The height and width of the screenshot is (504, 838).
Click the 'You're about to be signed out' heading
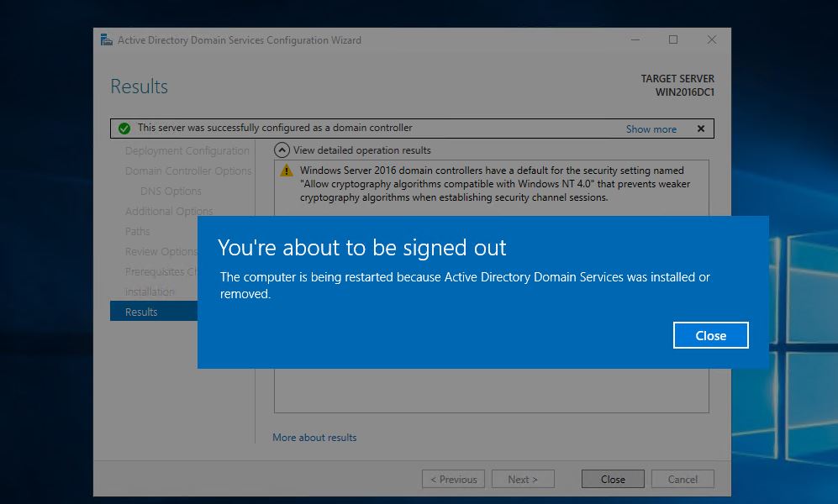361,248
